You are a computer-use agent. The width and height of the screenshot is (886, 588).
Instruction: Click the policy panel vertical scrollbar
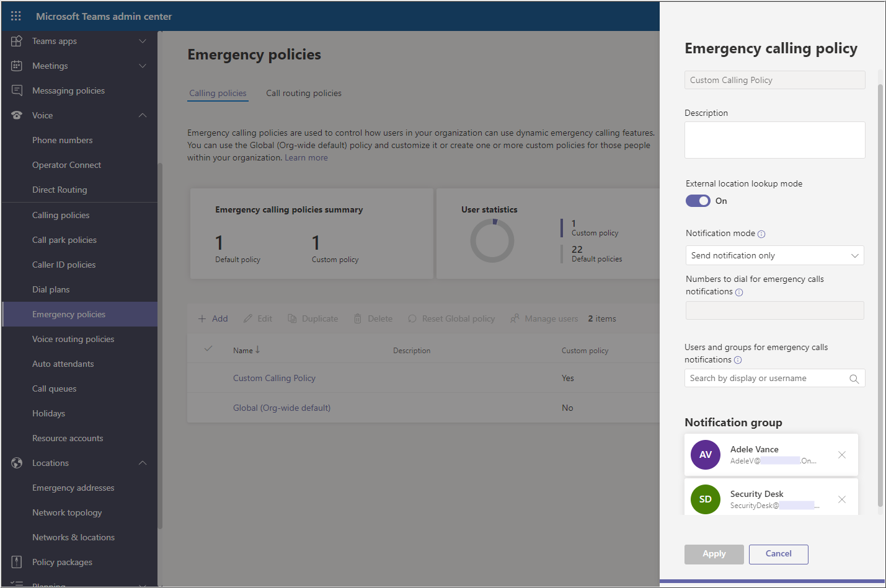pos(880,296)
